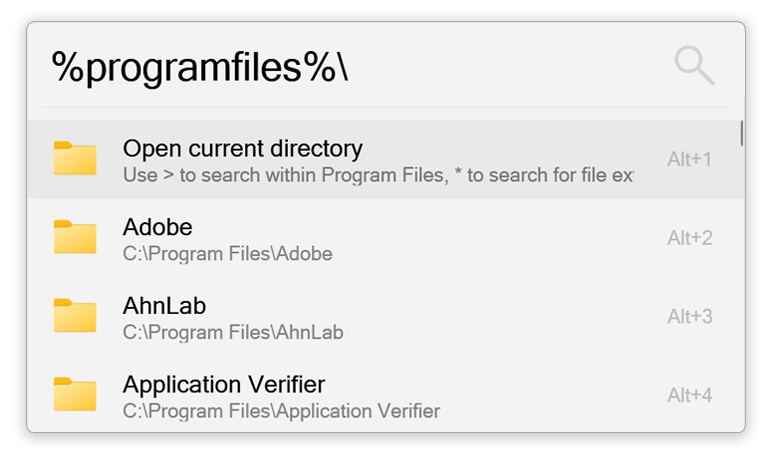Click the Adobe folder icon
This screenshot has height=463, width=769.
coord(75,237)
